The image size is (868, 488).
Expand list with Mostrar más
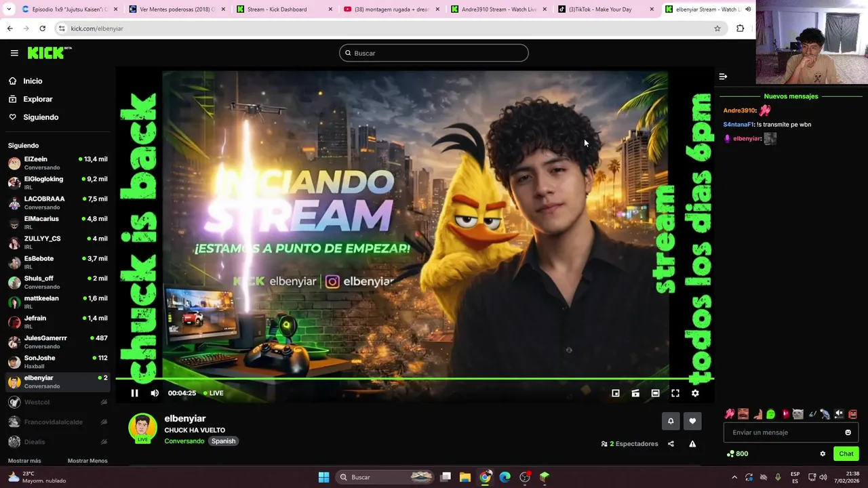24,461
